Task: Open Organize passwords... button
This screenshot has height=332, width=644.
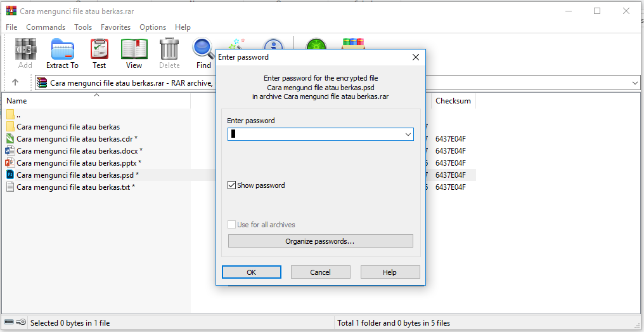Action: pos(320,241)
